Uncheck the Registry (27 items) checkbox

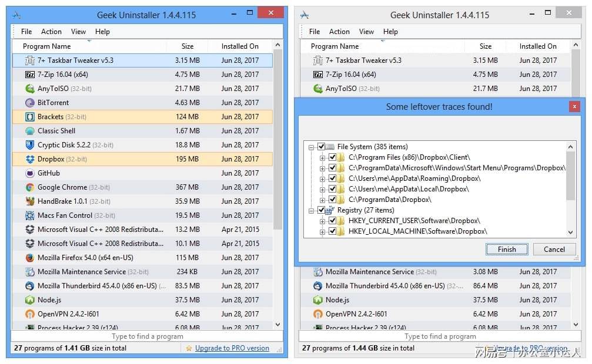coord(322,210)
